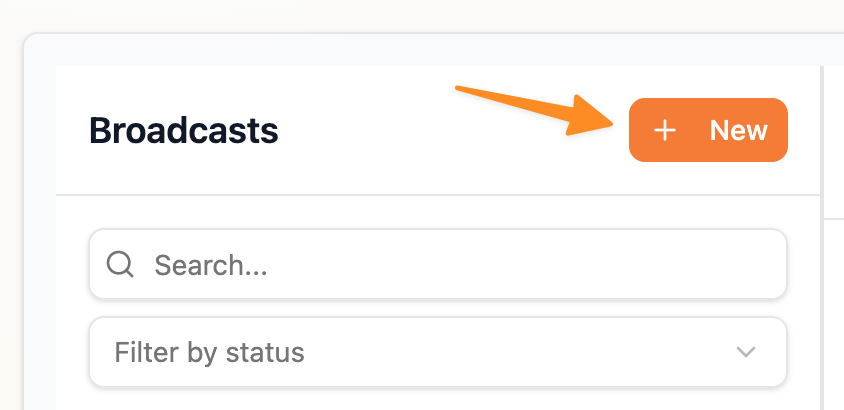Screen dimensions: 844x410
Task: Click the Broadcasts heading
Action: [x=184, y=130]
